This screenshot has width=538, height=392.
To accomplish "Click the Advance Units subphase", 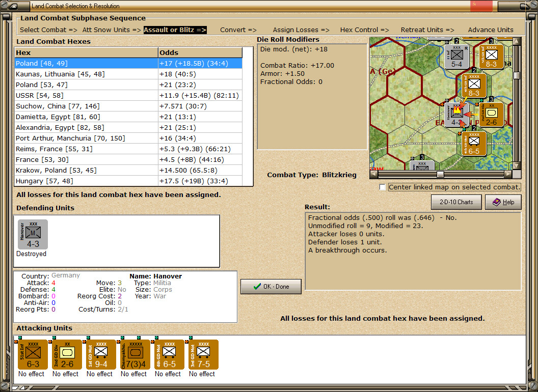I will click(491, 30).
